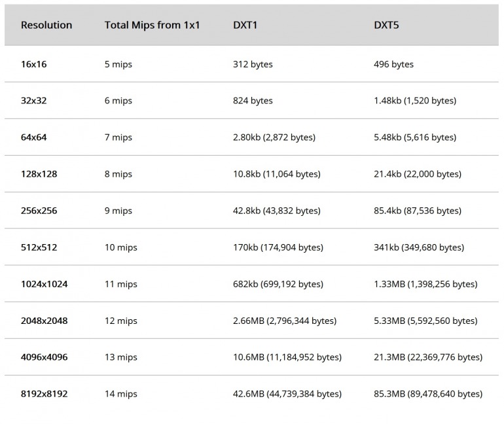Click the 11 mips cell
This screenshot has height=424, width=504.
click(x=121, y=284)
